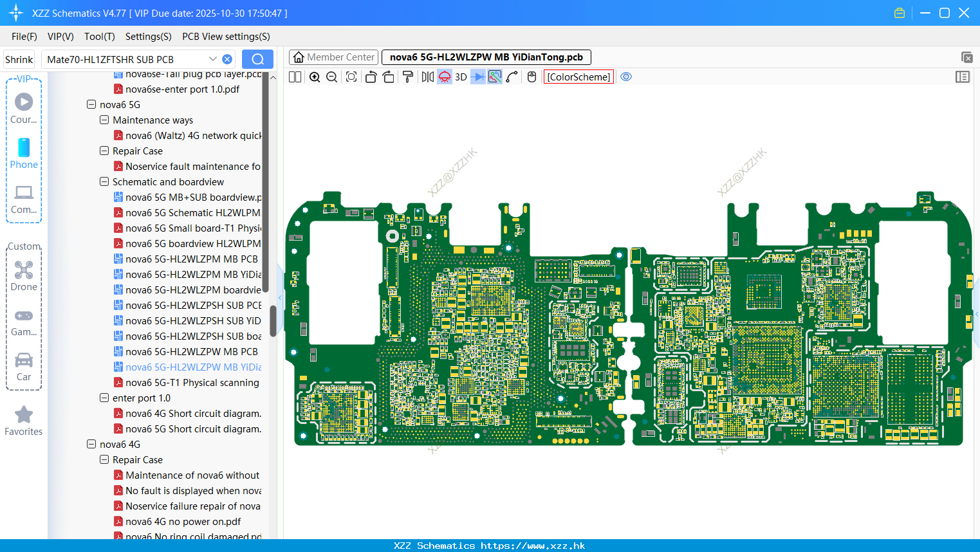Open nova6 4G Short circuit diagram
The height and width of the screenshot is (552, 980).
point(188,413)
